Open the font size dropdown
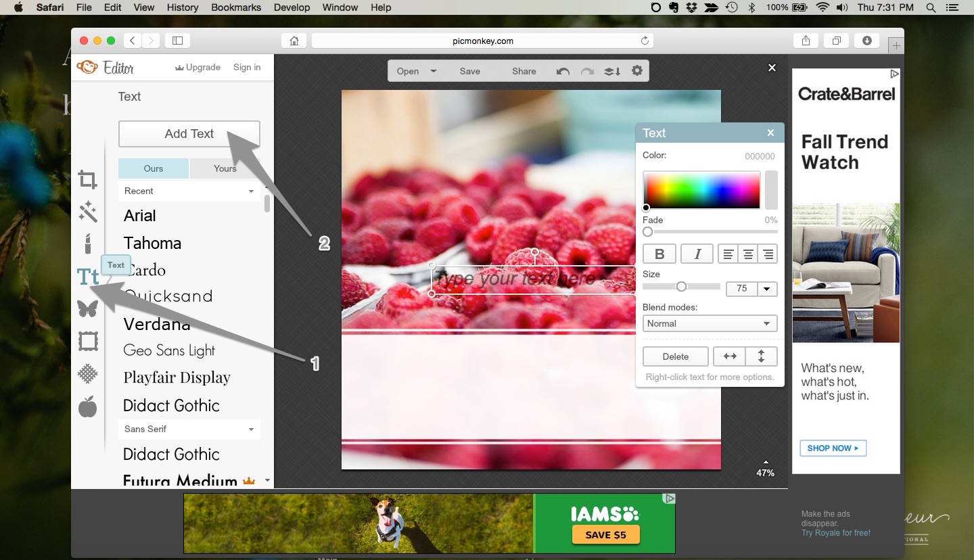 click(x=767, y=289)
